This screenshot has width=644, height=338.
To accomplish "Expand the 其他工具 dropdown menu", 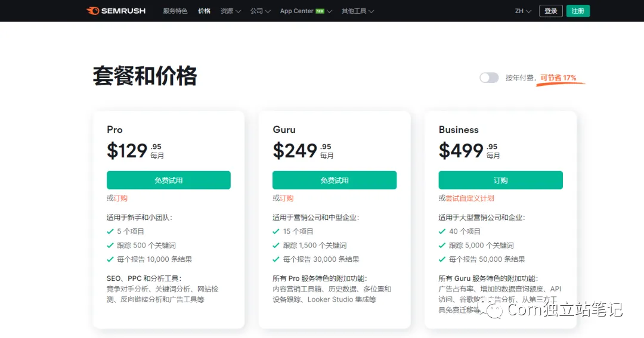I will point(357,11).
